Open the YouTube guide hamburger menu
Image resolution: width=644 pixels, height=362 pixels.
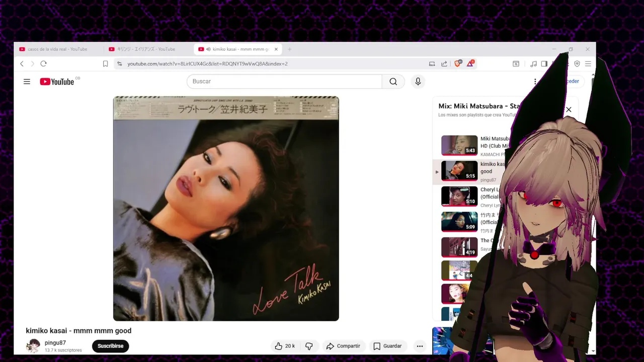tap(27, 81)
